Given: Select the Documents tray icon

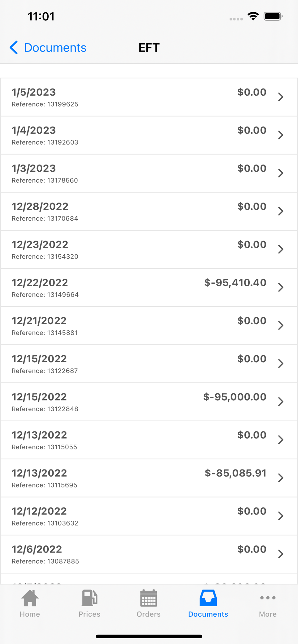Looking at the screenshot, I should coord(208,598).
